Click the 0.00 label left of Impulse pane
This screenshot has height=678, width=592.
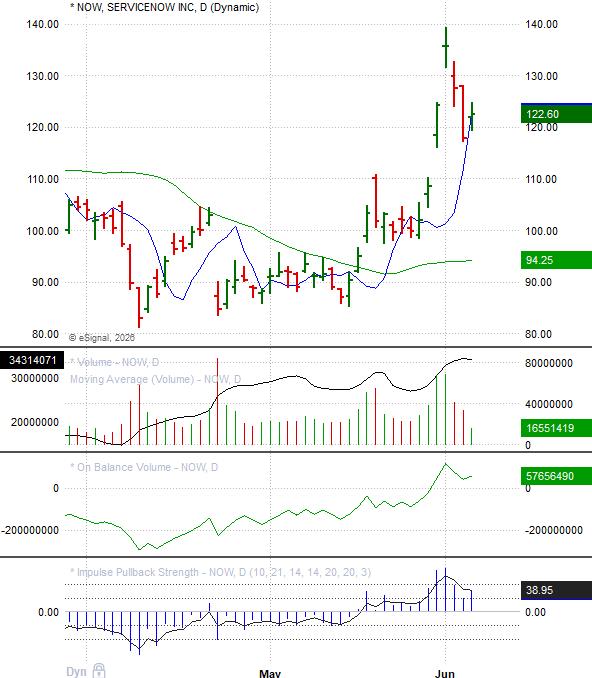click(48, 612)
